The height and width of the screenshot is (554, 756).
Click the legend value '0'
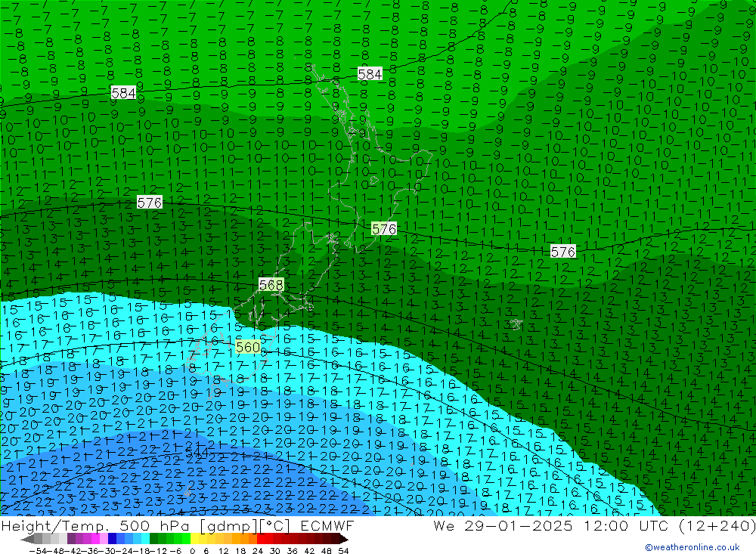pyautogui.click(x=192, y=551)
